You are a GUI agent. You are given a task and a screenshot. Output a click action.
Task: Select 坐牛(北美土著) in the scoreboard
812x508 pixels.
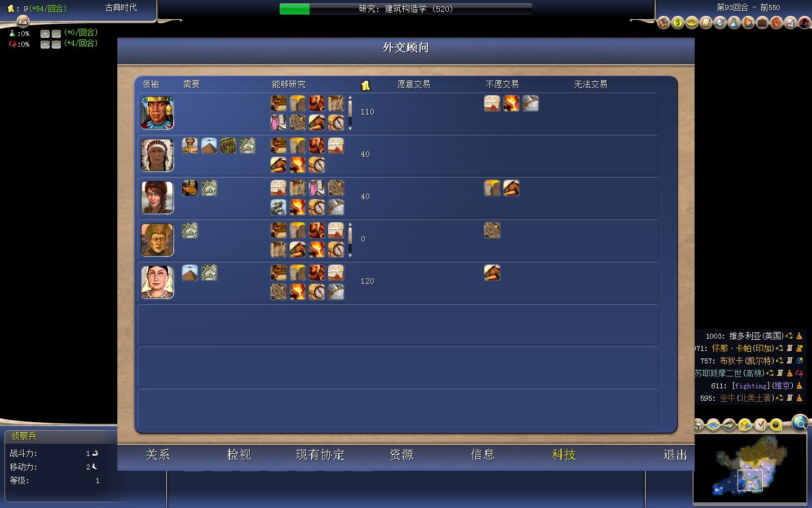tap(747, 398)
